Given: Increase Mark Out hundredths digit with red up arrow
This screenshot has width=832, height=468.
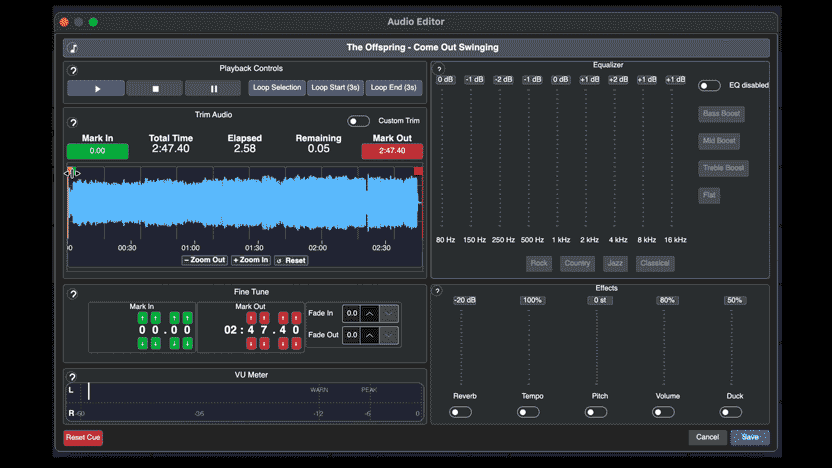Looking at the screenshot, I should [296, 318].
